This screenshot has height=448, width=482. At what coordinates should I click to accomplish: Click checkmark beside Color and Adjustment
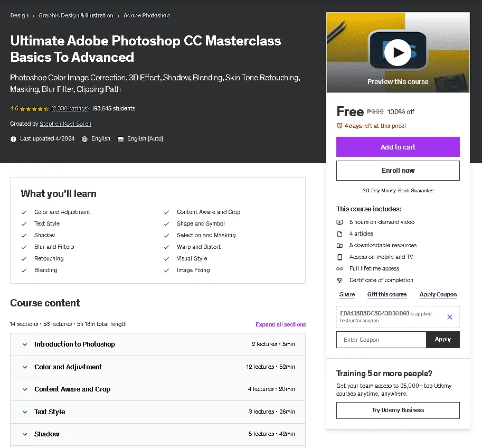pyautogui.click(x=24, y=212)
